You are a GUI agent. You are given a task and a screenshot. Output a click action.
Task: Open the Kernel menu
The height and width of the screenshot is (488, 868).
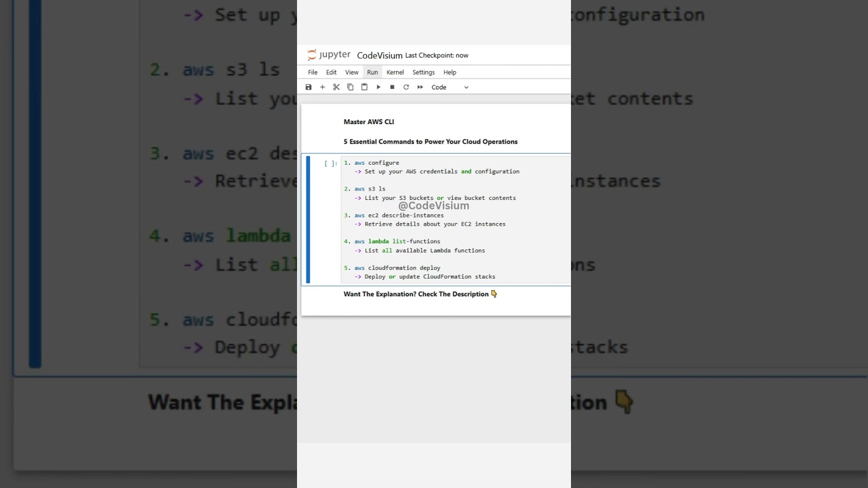(395, 72)
